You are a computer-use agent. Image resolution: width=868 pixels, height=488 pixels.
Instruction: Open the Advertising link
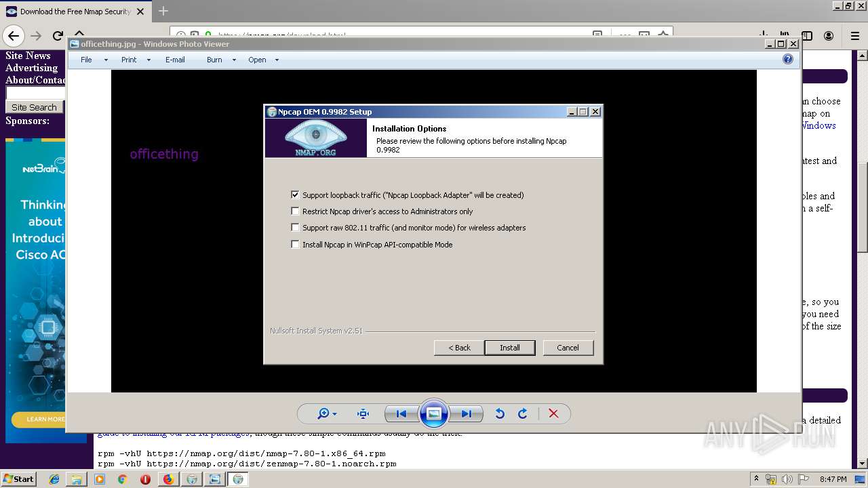[31, 68]
